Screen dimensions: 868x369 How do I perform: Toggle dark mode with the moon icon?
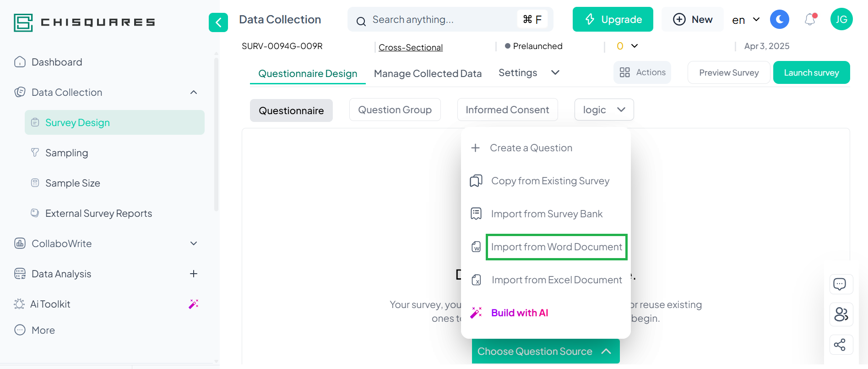[780, 19]
